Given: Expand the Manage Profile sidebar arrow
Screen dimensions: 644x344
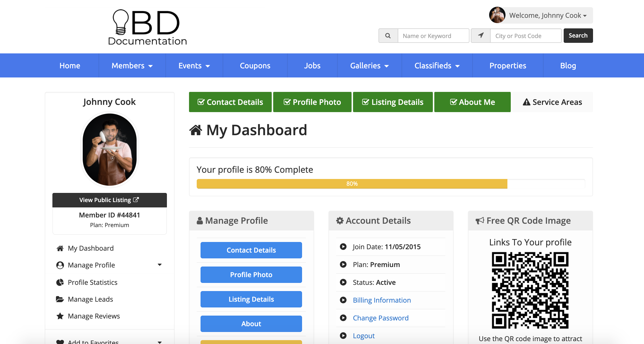Looking at the screenshot, I should coord(159,265).
